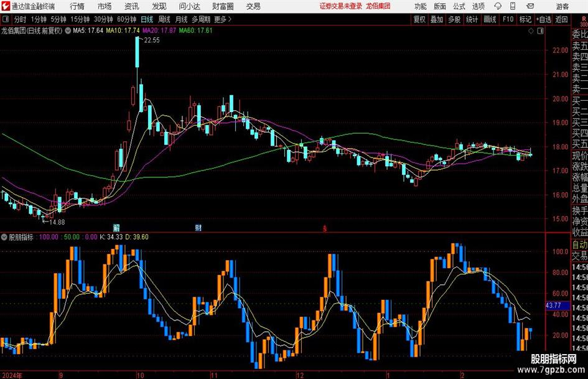
Task: Open the 资讯 menu
Action: pyautogui.click(x=132, y=6)
